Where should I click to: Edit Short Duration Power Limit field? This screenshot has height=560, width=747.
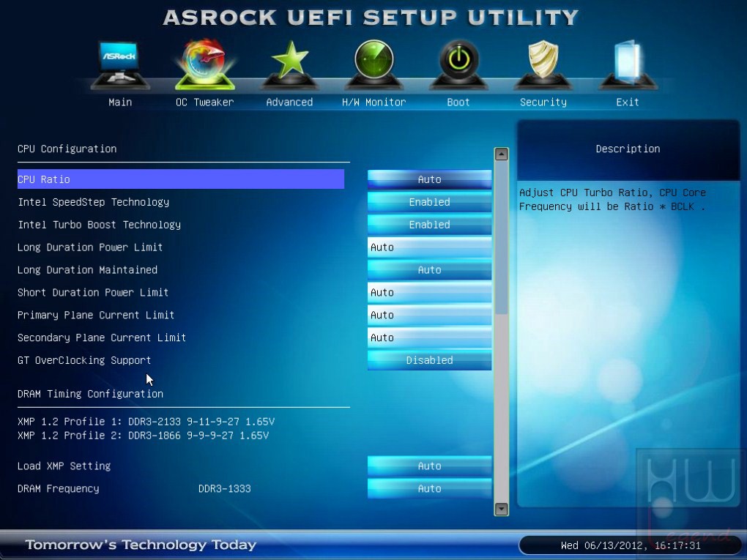[x=429, y=292]
